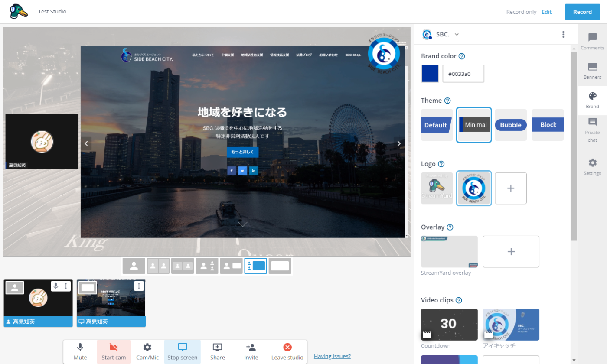607x364 pixels.
Task: Start the camera
Action: [x=114, y=351]
